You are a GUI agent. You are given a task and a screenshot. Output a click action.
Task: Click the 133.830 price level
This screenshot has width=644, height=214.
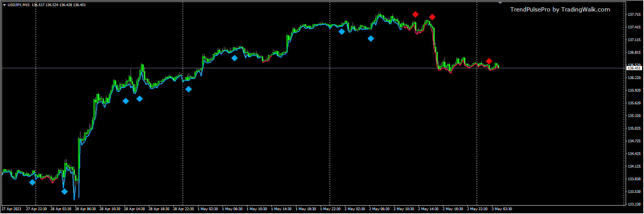[634, 179]
